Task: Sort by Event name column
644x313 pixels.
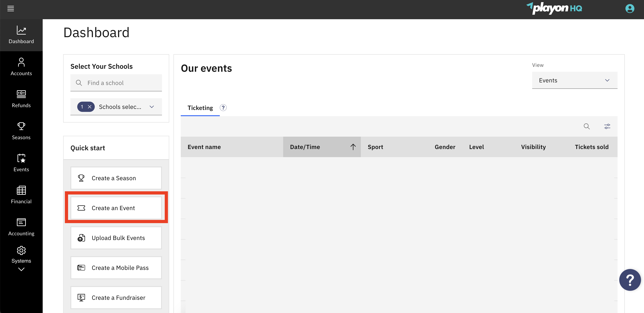Action: [x=232, y=147]
